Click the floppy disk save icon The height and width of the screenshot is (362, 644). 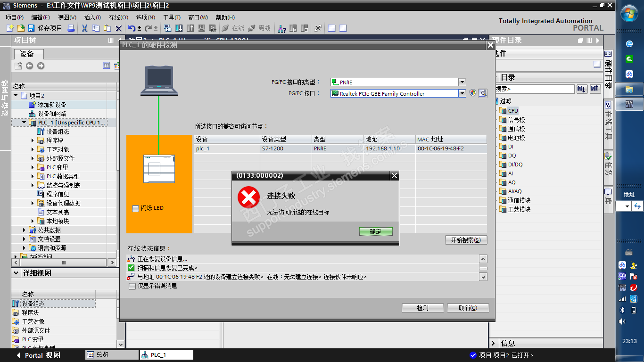31,28
